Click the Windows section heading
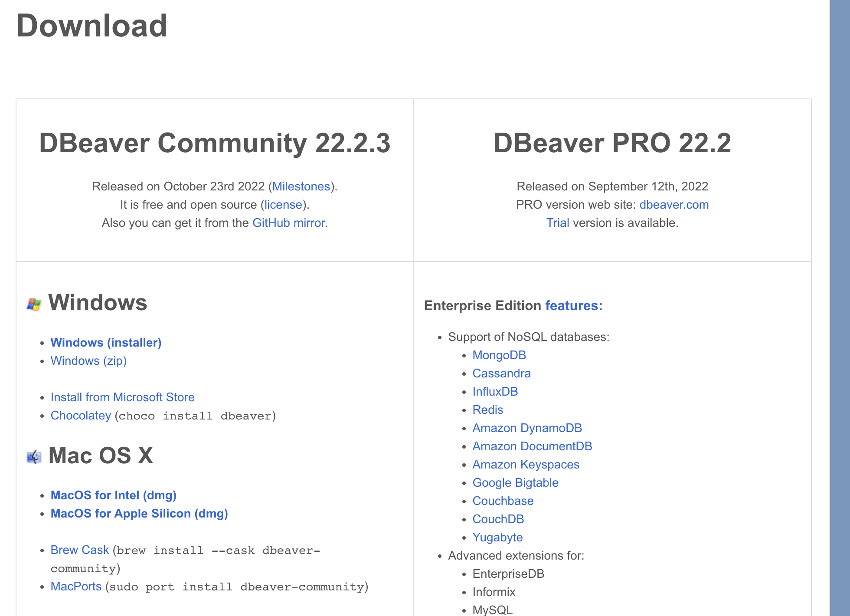This screenshot has width=850, height=616. point(98,302)
